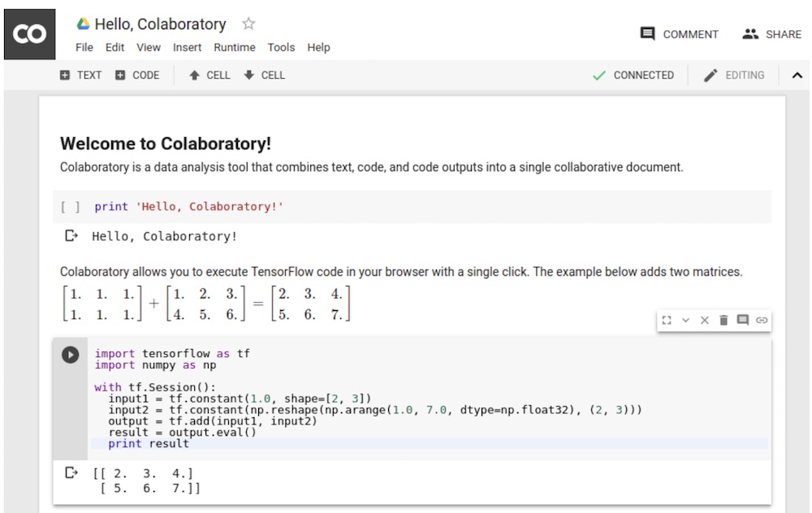812x513 pixels.
Task: Click the CONNECTED status indicator
Action: 633,75
